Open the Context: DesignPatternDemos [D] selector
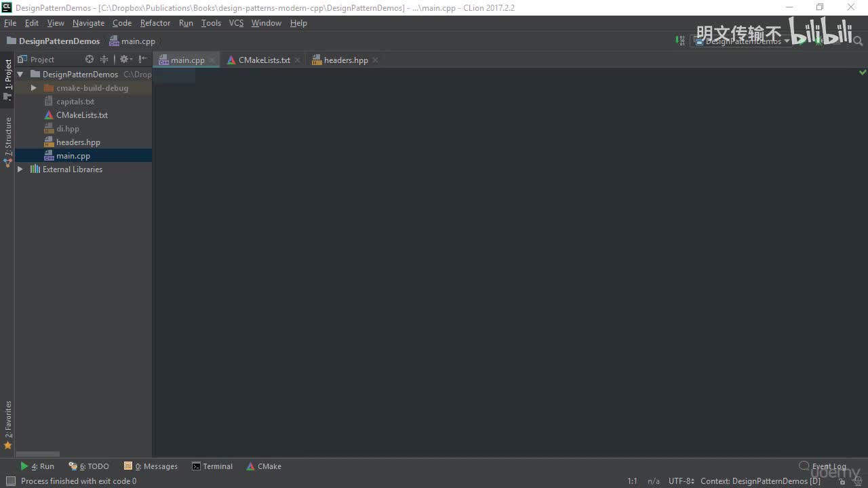The width and height of the screenshot is (868, 488). pyautogui.click(x=760, y=481)
